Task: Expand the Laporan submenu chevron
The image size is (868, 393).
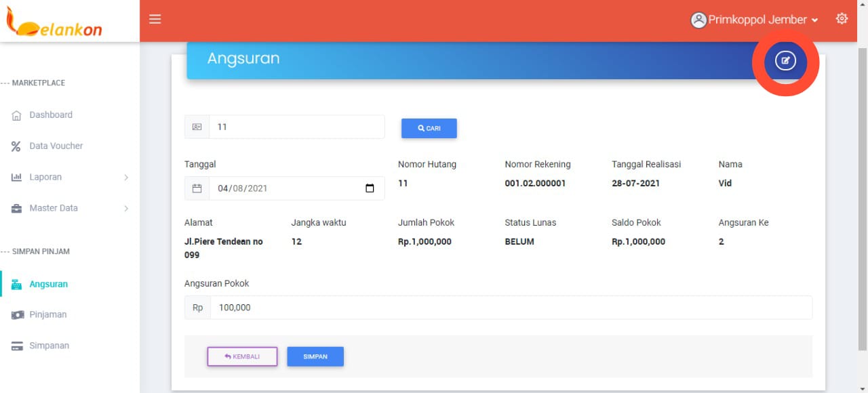Action: coord(126,178)
